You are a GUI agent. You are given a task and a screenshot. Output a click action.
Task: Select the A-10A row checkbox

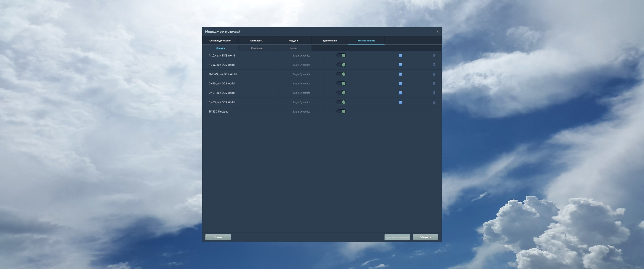400,56
